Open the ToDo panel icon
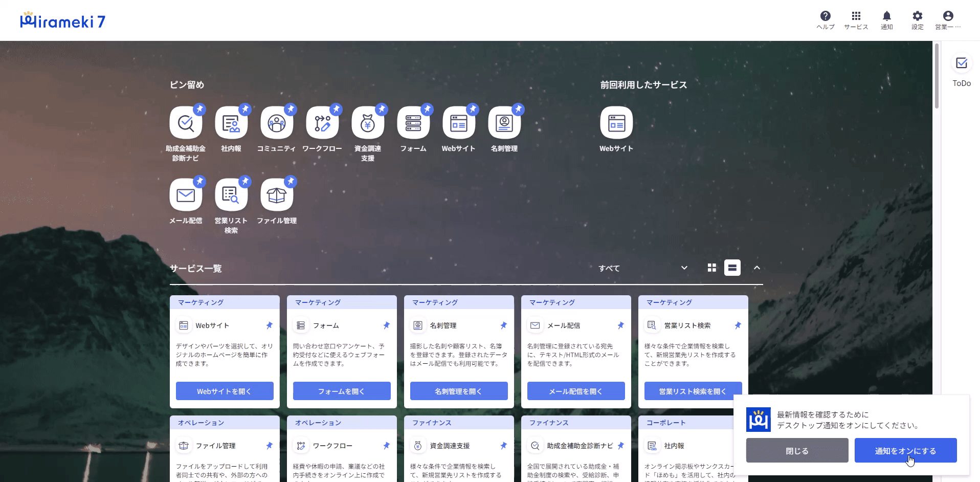 click(x=961, y=64)
